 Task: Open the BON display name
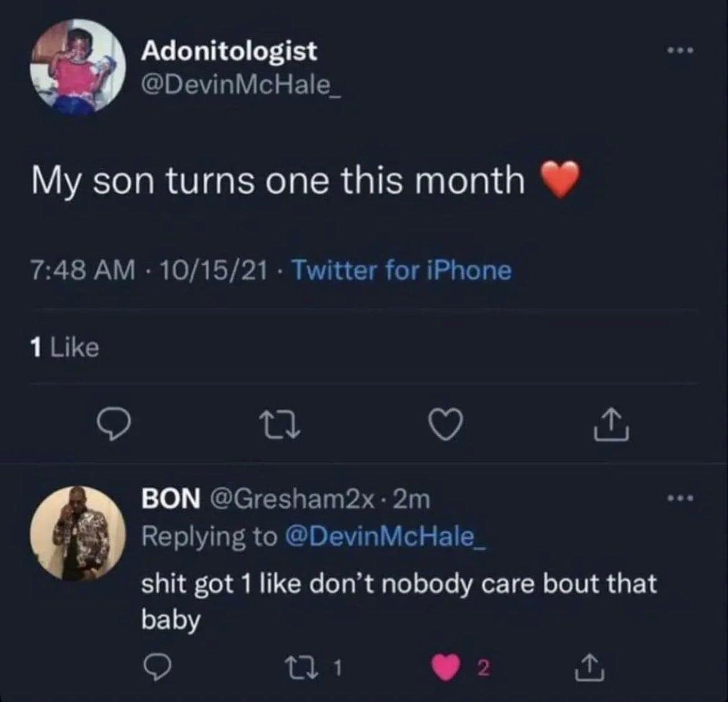point(171,498)
